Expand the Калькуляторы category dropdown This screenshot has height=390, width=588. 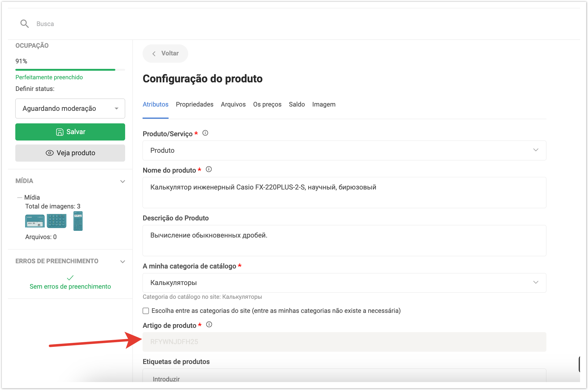[x=344, y=283]
